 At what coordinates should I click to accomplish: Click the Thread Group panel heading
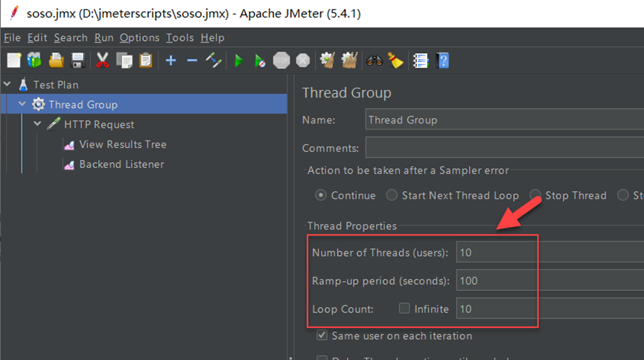pos(347,93)
